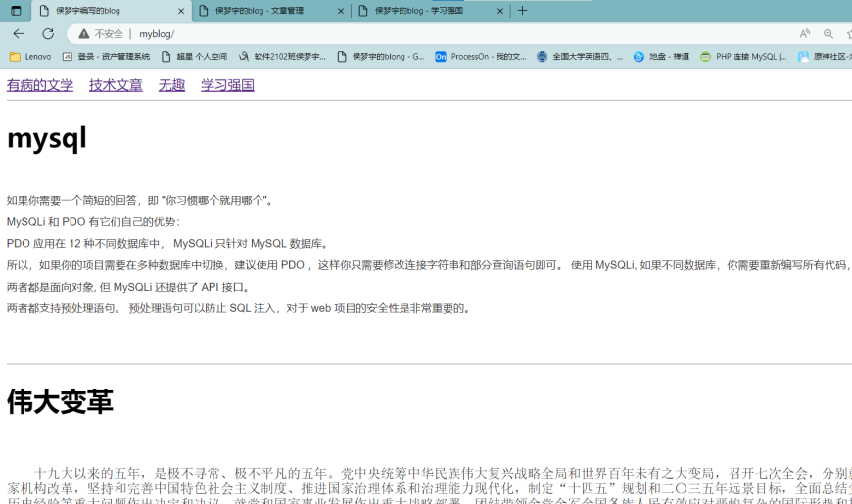Go back with the back arrow
Viewport: 852px width, 504px height.
(x=19, y=33)
